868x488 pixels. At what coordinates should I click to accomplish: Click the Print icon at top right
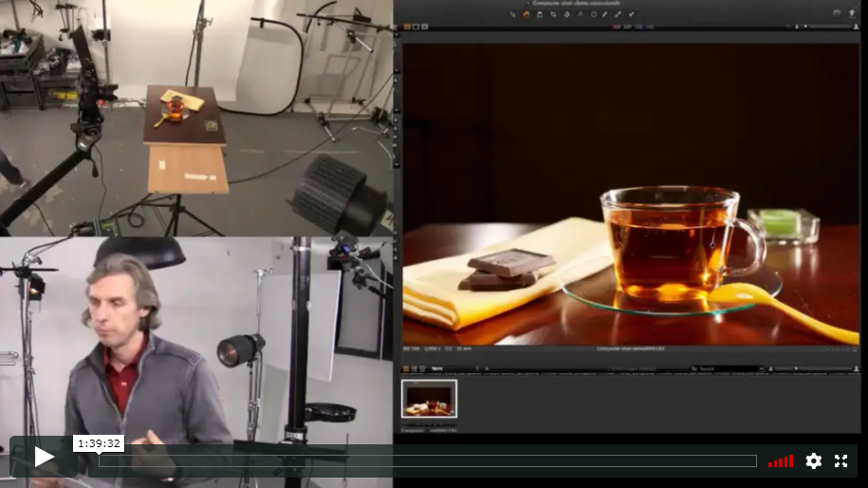[x=837, y=13]
